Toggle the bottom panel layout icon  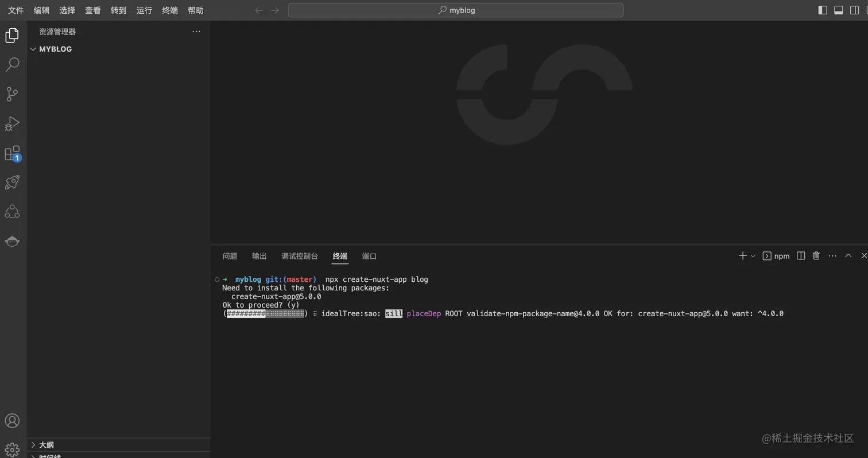839,10
